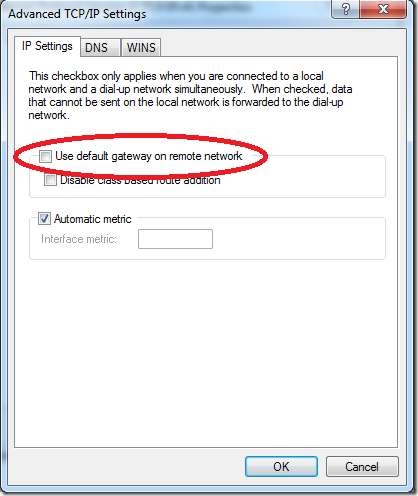
Task: Click the "Automatic metric" label text
Action: pos(93,219)
